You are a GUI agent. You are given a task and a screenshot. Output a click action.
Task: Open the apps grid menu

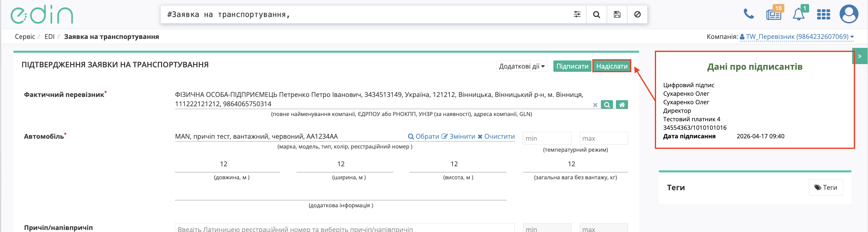pyautogui.click(x=823, y=15)
